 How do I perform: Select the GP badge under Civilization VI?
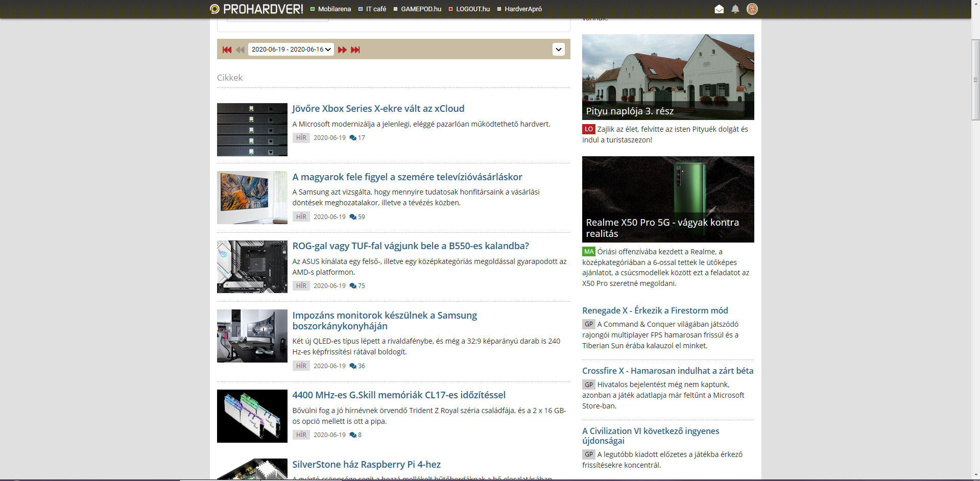pyautogui.click(x=589, y=454)
